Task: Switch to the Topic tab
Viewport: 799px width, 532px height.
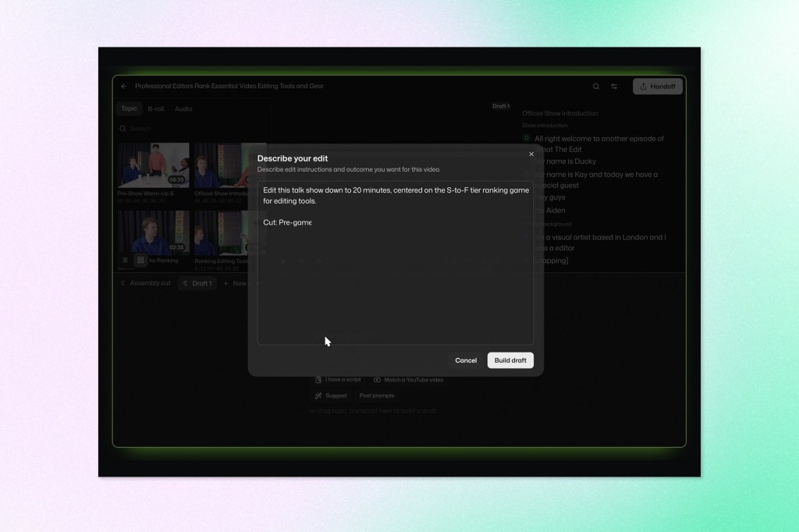Action: coord(129,108)
